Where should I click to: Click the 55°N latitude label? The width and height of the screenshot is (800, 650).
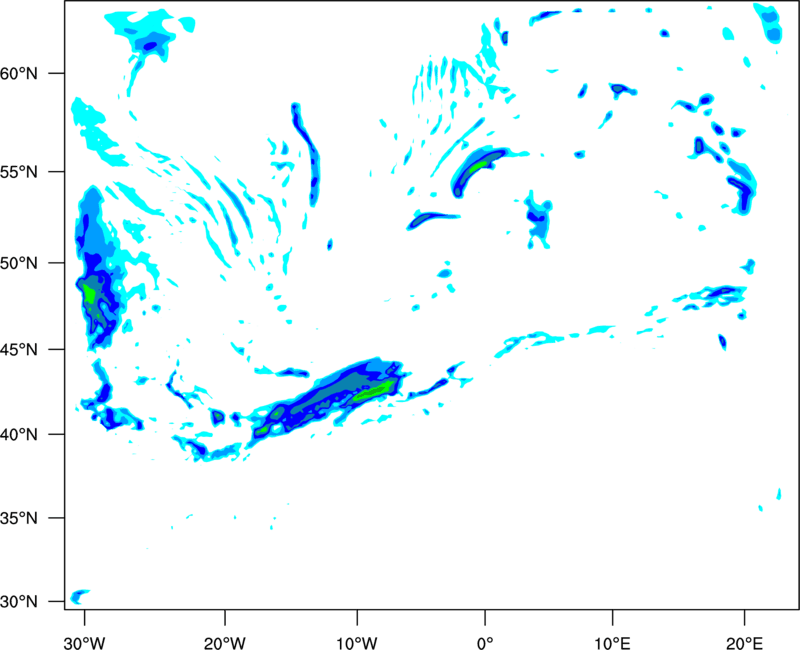point(19,172)
